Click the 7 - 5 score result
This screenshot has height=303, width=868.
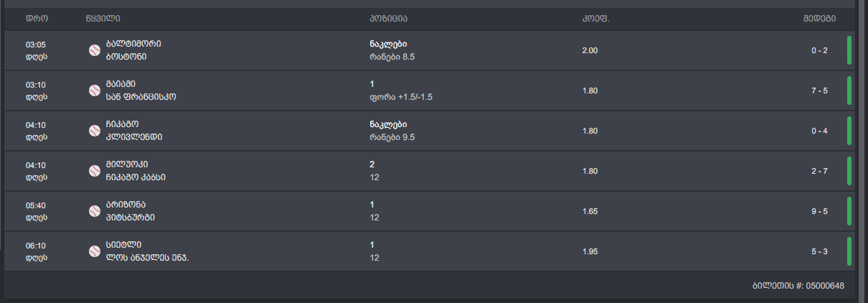tap(819, 90)
